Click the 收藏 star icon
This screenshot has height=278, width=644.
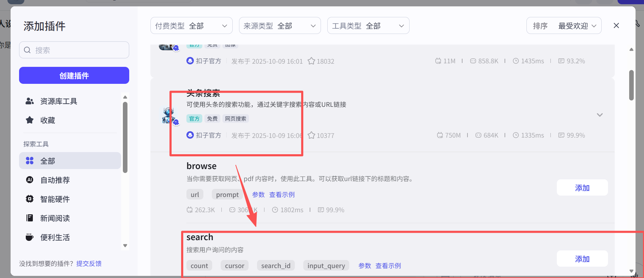(x=30, y=120)
